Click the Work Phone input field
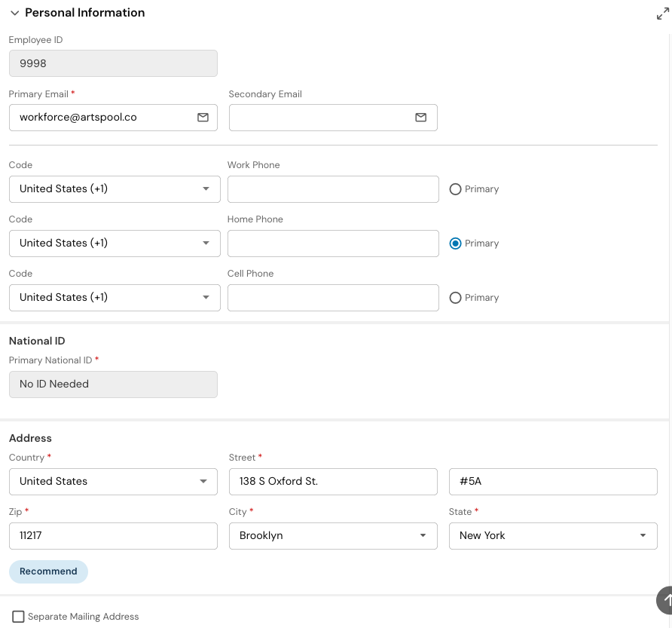The height and width of the screenshot is (628, 672). pyautogui.click(x=333, y=189)
